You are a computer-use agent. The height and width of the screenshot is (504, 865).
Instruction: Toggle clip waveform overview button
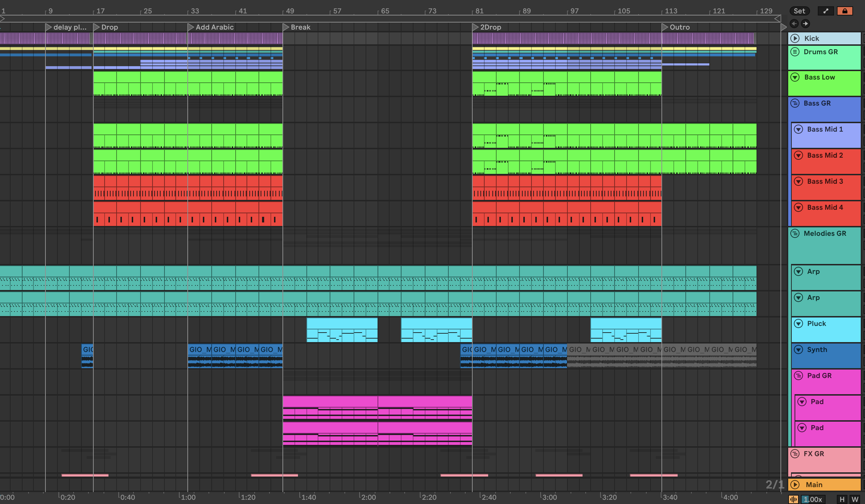point(793,499)
